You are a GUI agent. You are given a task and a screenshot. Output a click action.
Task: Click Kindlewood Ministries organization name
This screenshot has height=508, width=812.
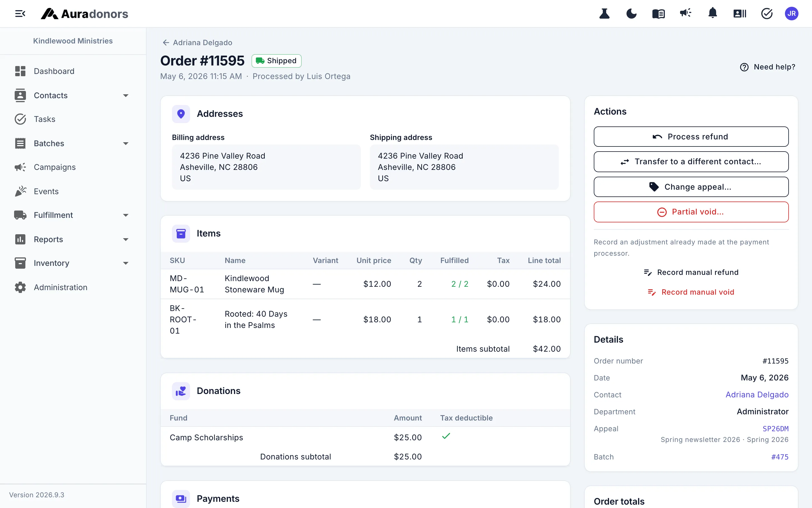tap(73, 41)
